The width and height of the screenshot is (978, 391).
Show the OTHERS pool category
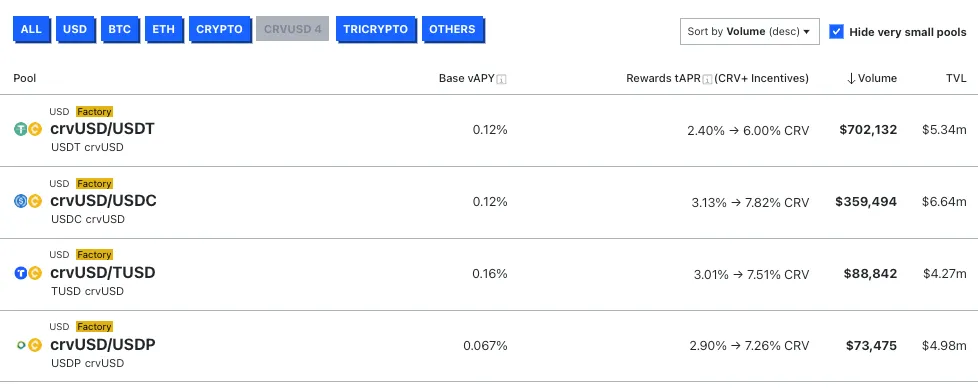[452, 29]
